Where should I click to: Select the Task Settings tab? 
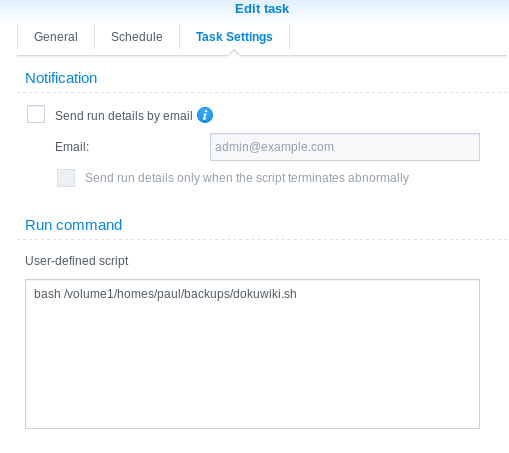click(x=234, y=37)
